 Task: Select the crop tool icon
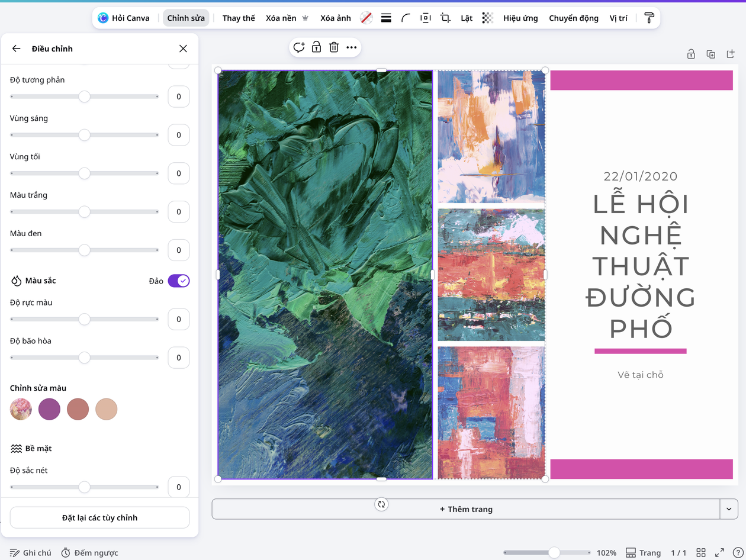(445, 18)
